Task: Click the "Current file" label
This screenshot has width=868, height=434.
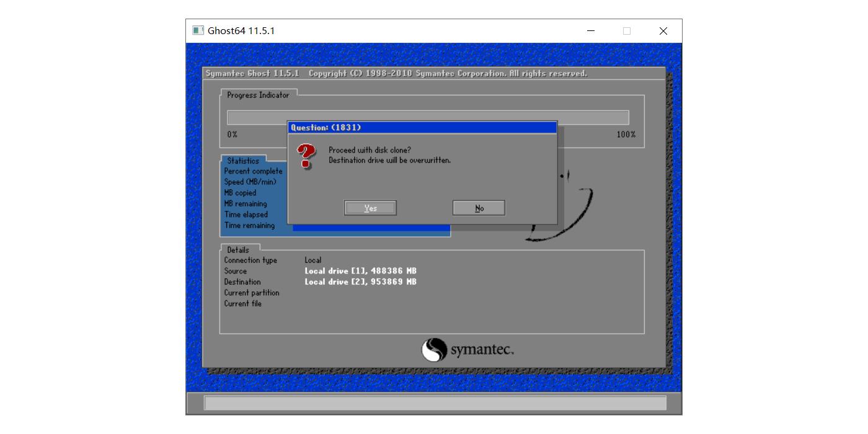Action: pyautogui.click(x=243, y=303)
